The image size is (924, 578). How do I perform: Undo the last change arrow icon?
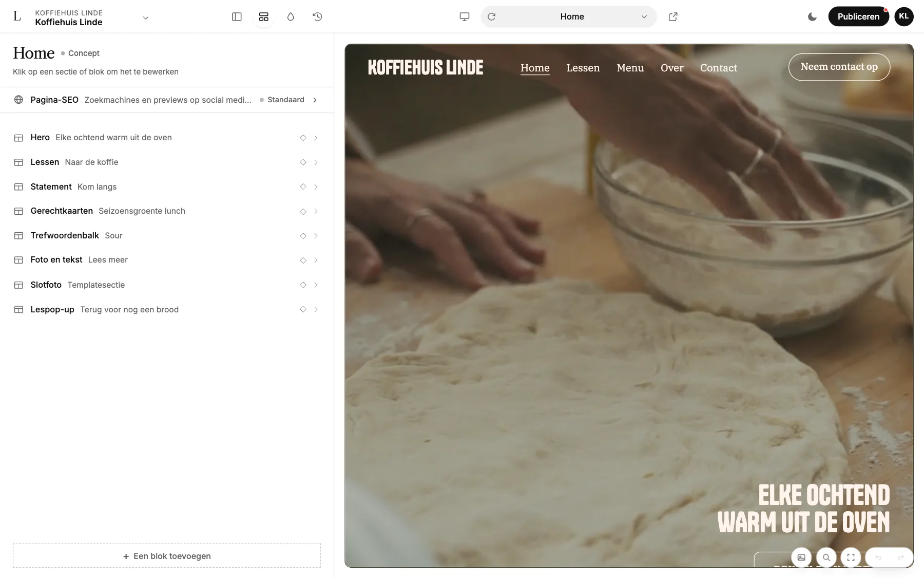tap(878, 557)
